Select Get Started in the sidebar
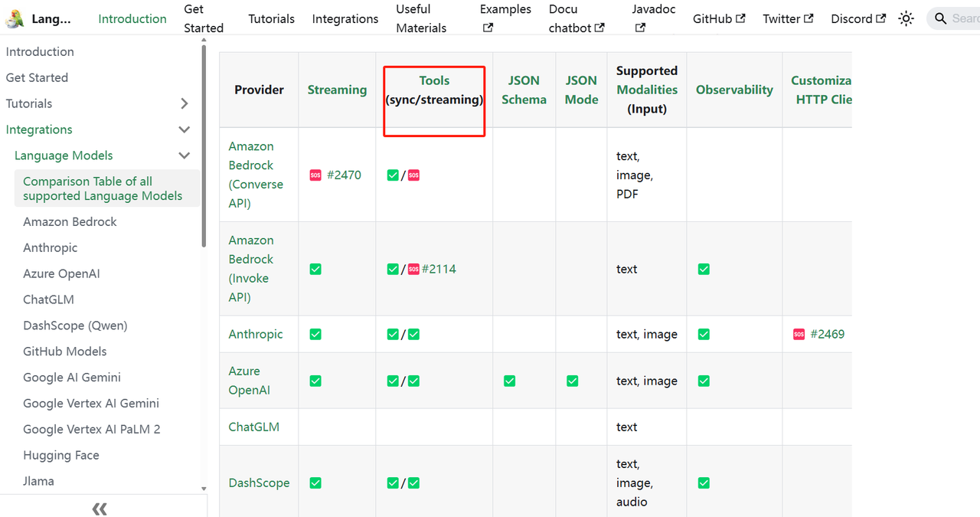Screen dimensions: 980x517 37,77
